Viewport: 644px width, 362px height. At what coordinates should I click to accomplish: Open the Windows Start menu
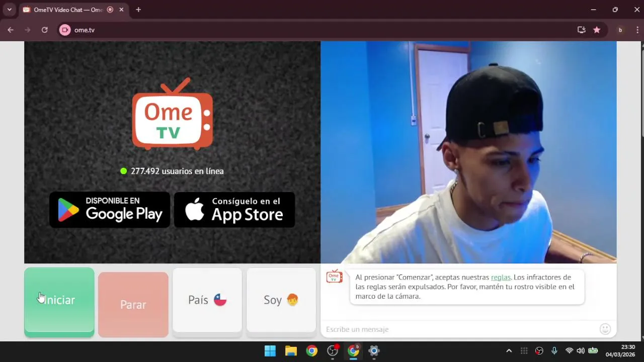270,351
